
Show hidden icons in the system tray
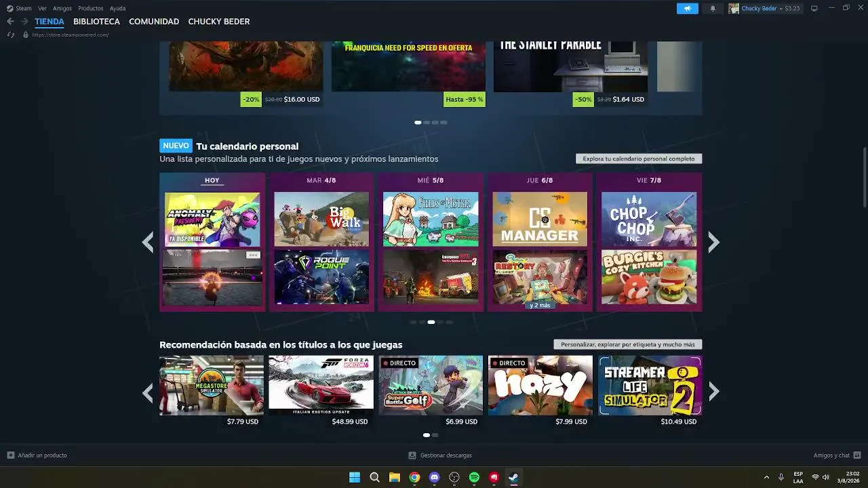coord(766,477)
